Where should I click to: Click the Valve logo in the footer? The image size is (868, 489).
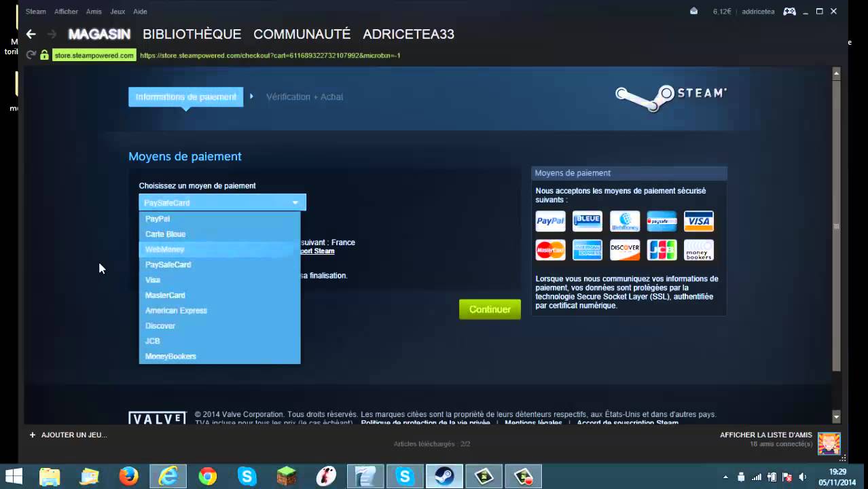click(157, 418)
